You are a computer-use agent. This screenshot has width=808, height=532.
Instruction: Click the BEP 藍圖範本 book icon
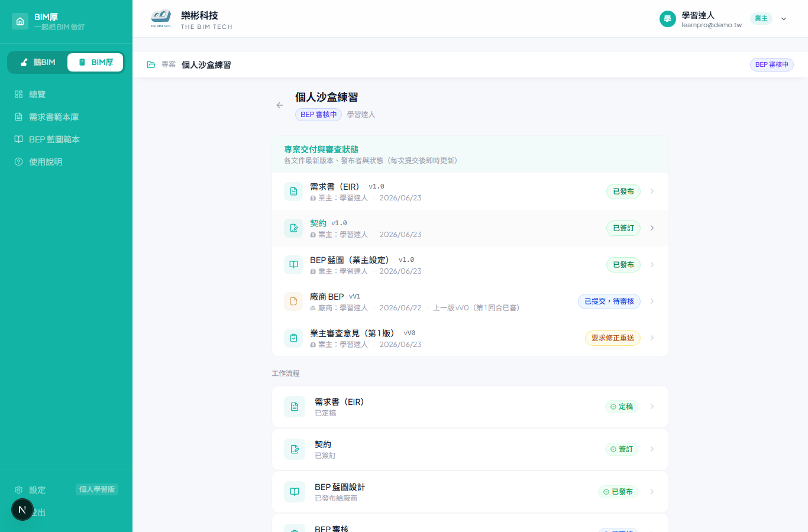[18, 140]
